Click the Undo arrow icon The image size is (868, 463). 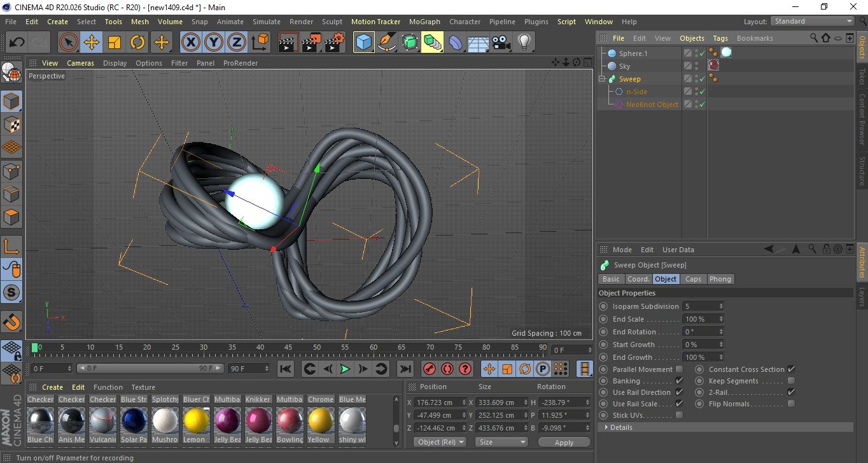tap(17, 43)
